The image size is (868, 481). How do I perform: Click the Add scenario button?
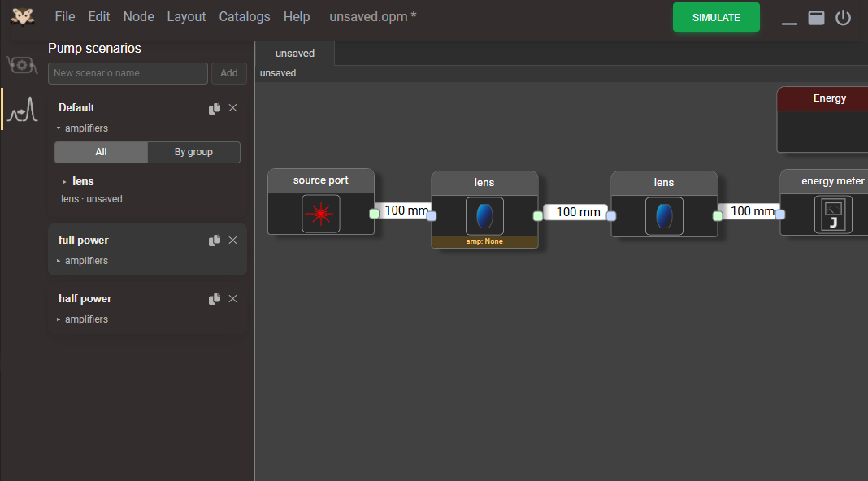229,73
